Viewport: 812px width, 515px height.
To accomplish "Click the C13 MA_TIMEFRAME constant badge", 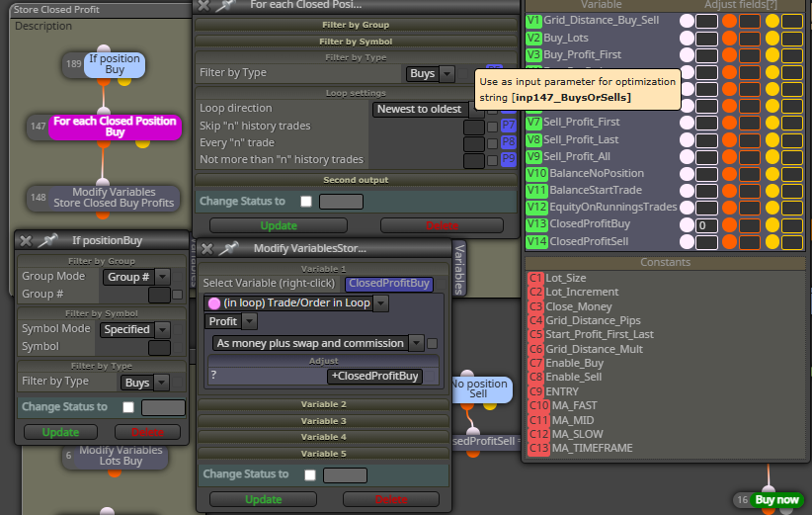I will (x=538, y=448).
